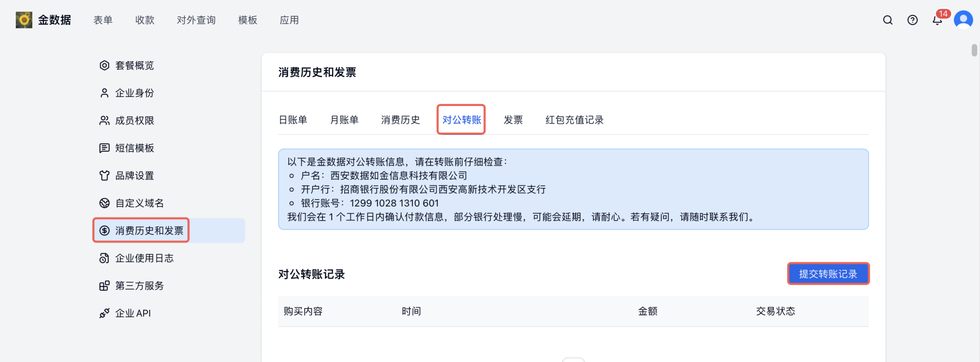The image size is (980, 362).
Task: Go to 企业使用日志 in sidebar
Action: 144,258
